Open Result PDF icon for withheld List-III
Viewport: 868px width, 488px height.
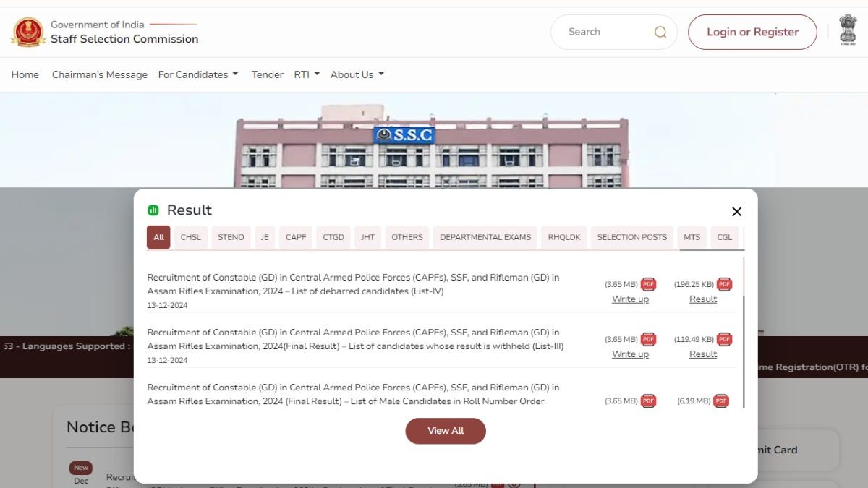point(724,339)
